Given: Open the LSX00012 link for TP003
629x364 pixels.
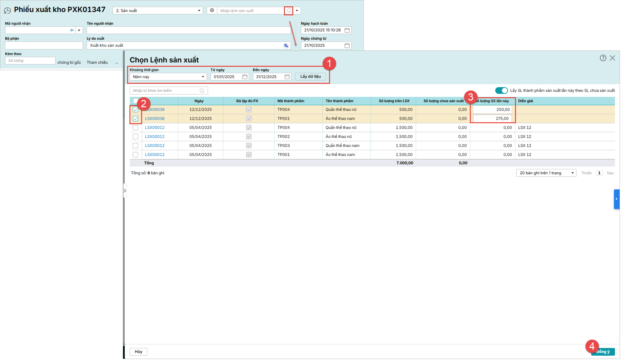Looking at the screenshot, I should pyautogui.click(x=154, y=146).
